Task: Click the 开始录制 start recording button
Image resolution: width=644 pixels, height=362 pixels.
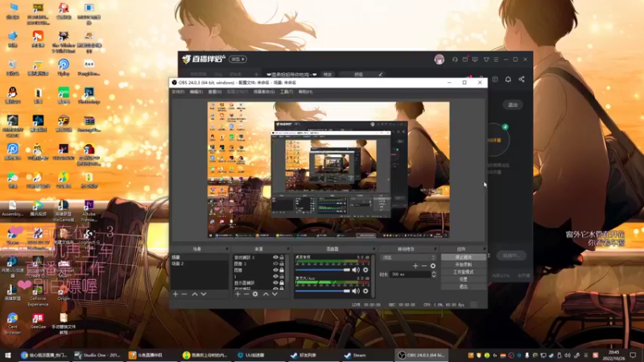Action: (x=464, y=265)
